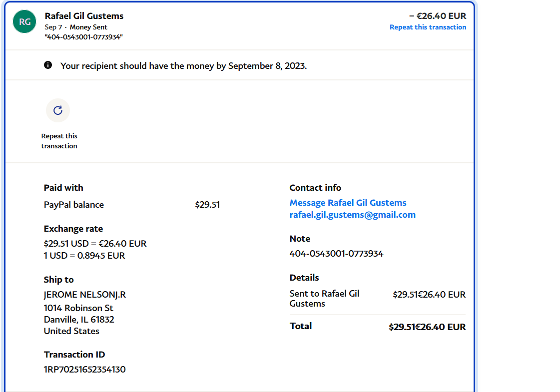Click the − €26.40 EUR amount in header

[x=437, y=16]
